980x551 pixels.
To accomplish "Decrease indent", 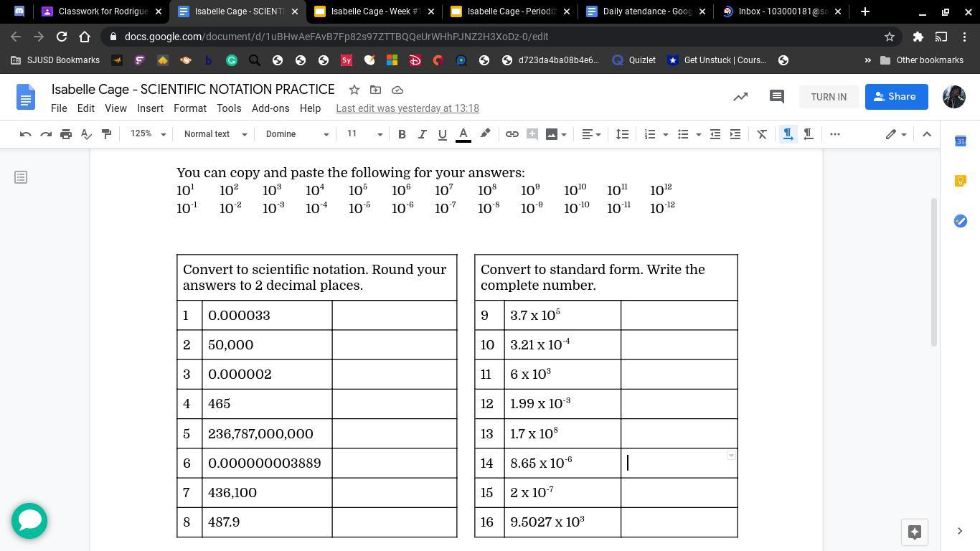I will pyautogui.click(x=715, y=134).
